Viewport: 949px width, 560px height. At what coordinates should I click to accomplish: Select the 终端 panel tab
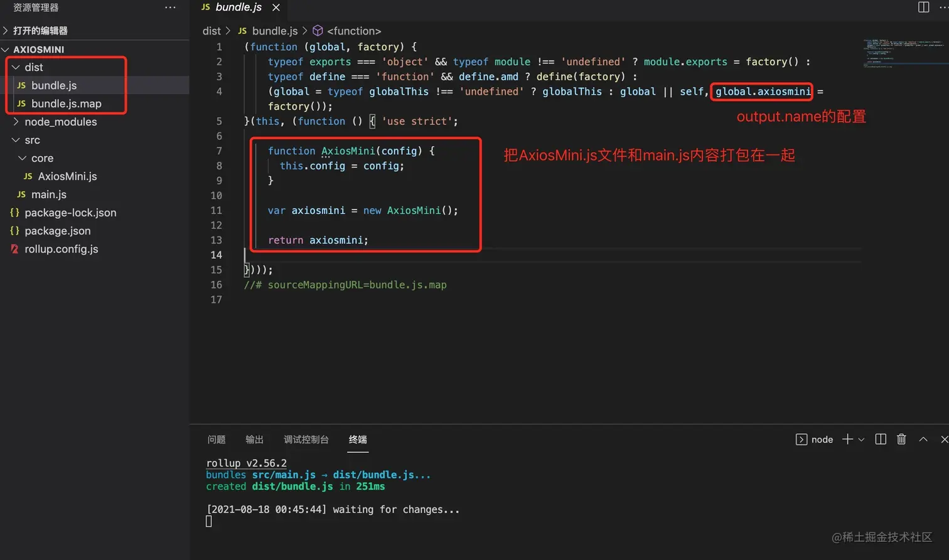(358, 440)
